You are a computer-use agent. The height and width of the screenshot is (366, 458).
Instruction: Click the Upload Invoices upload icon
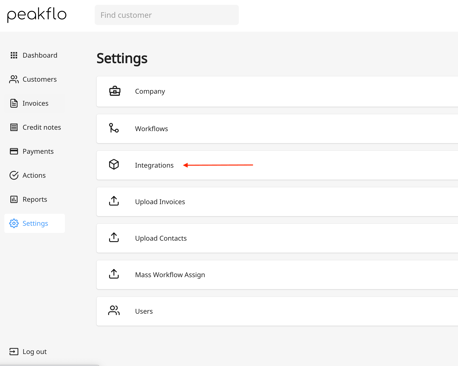pyautogui.click(x=114, y=201)
